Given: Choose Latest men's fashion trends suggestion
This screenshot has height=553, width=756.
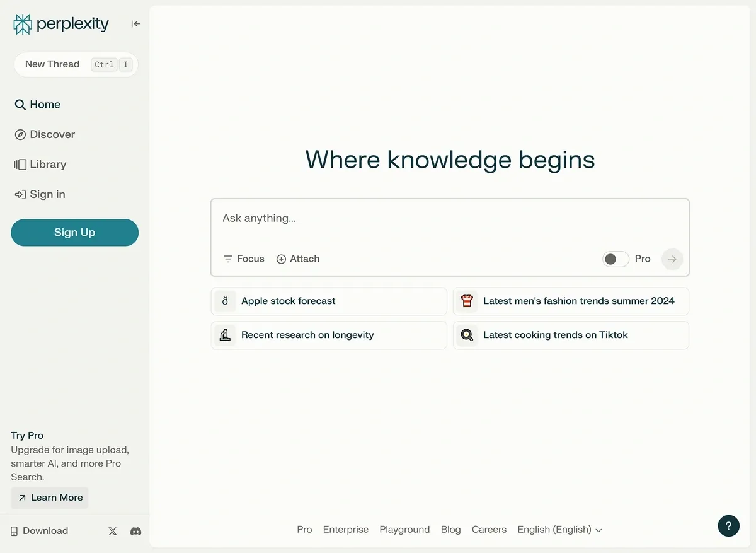Looking at the screenshot, I should tap(571, 301).
